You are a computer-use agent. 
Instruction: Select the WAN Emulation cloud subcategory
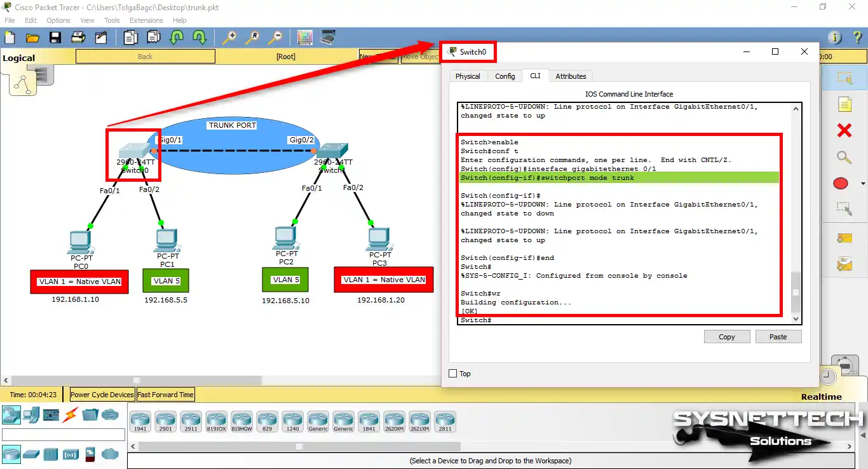pos(110,454)
